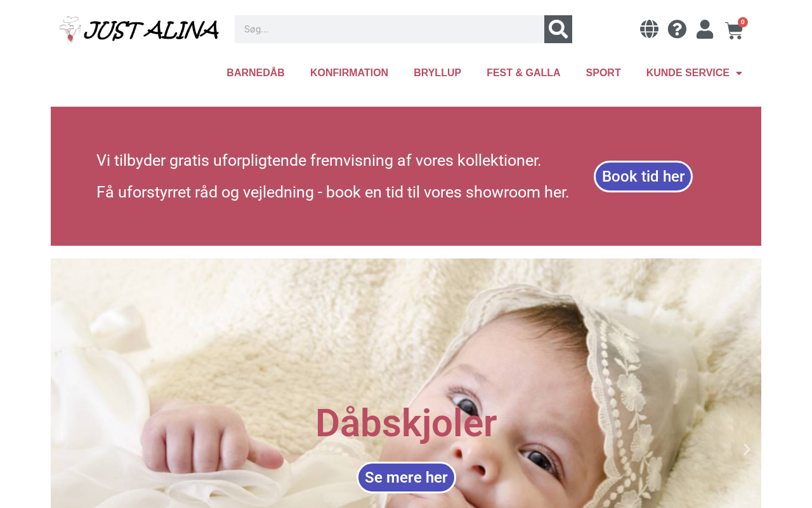812x508 pixels.
Task: Expand the Kunde Service dropdown arrow
Action: tap(739, 73)
